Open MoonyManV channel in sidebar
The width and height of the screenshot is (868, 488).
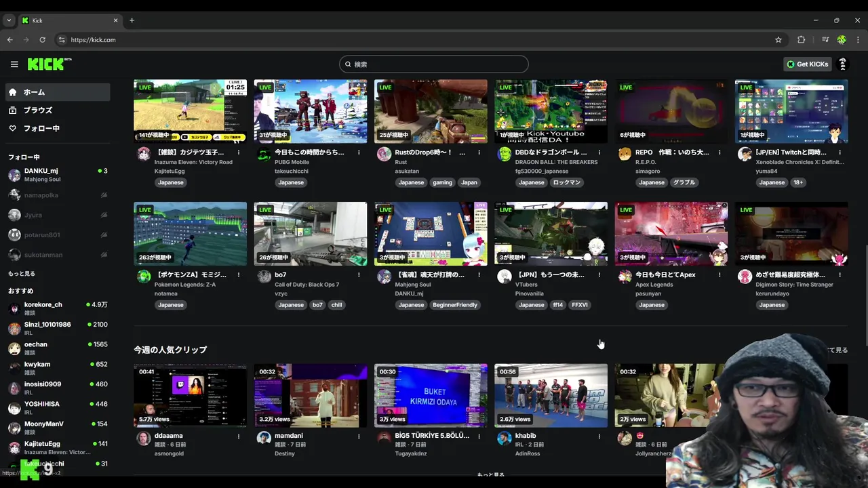click(x=58, y=428)
